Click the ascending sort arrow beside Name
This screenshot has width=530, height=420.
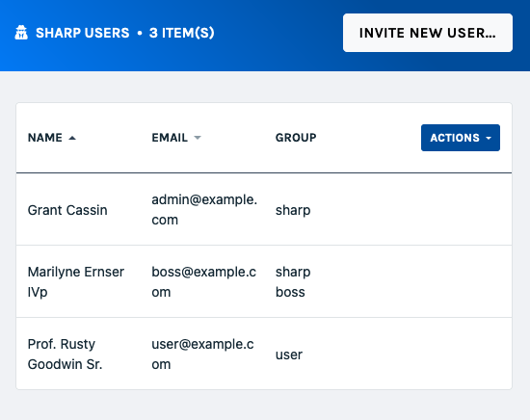pyautogui.click(x=72, y=138)
